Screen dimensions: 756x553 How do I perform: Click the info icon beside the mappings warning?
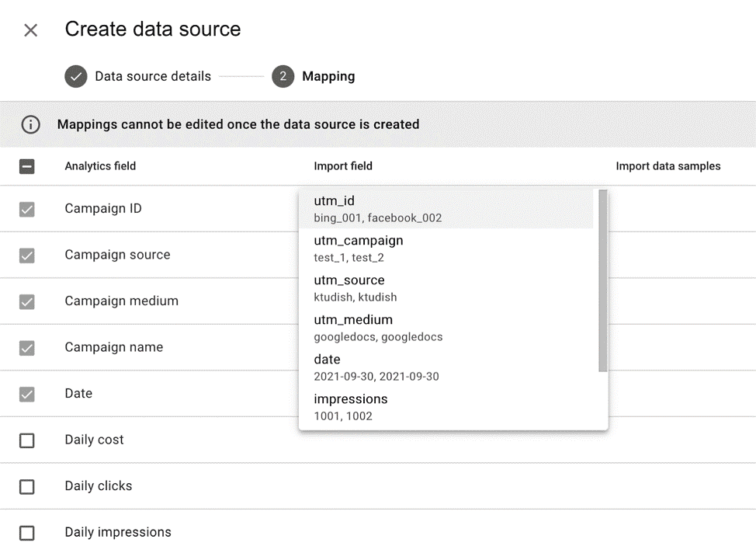point(30,124)
